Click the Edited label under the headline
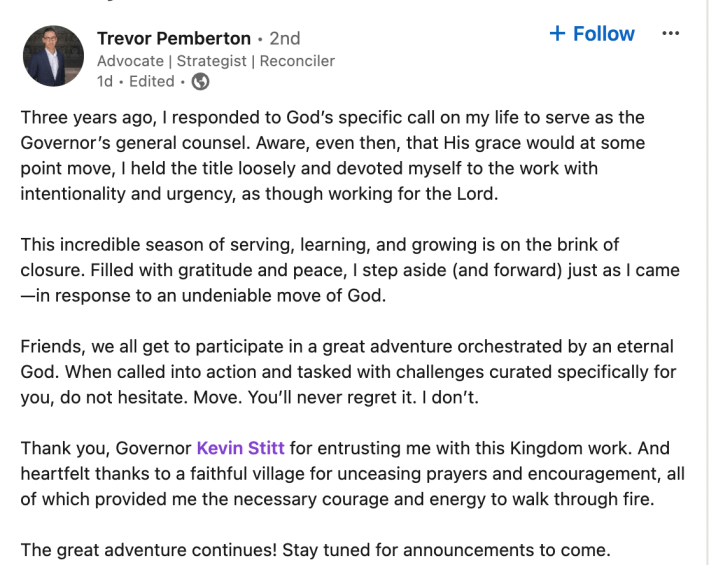The height and width of the screenshot is (565, 709). coord(151,82)
